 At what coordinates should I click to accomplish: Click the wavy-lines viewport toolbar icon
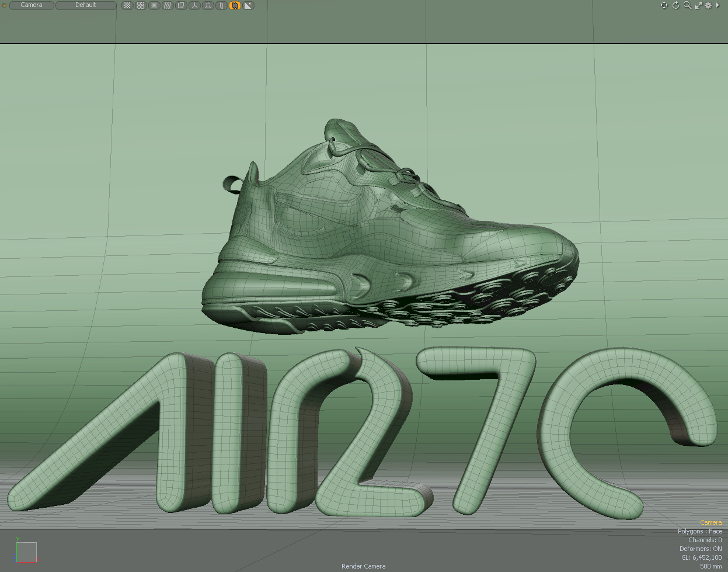coord(168,5)
